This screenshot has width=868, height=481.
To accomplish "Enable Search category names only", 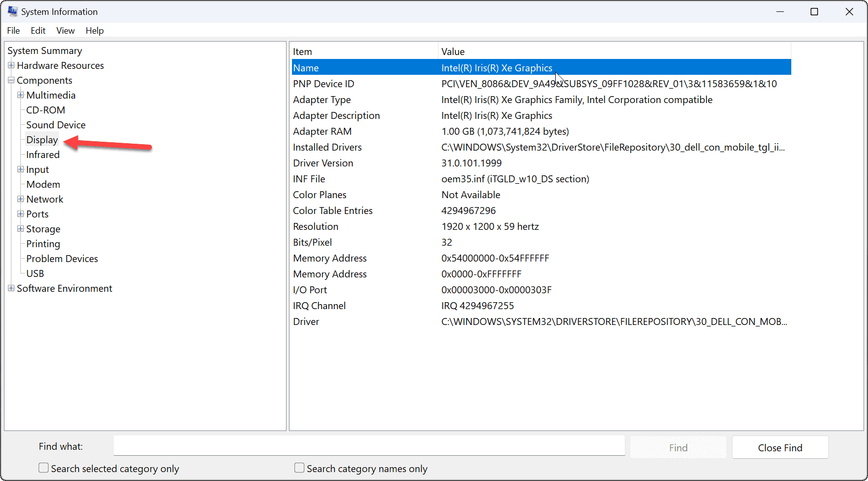I will point(299,467).
